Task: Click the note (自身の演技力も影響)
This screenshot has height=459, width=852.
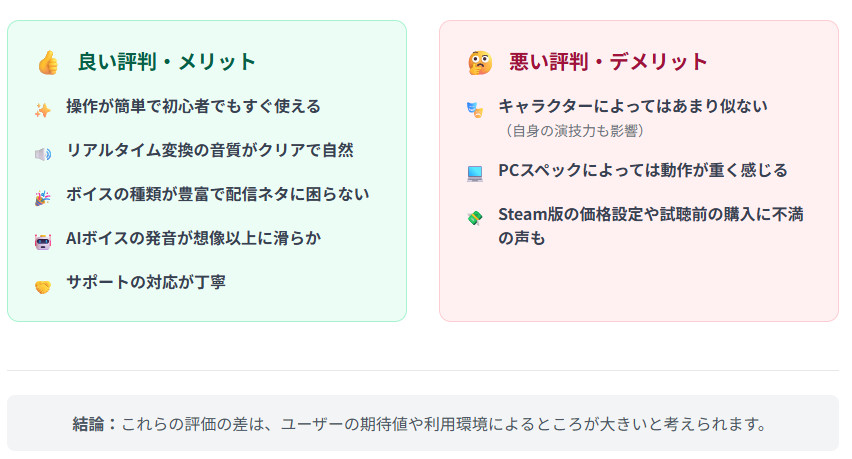Action: [575, 131]
